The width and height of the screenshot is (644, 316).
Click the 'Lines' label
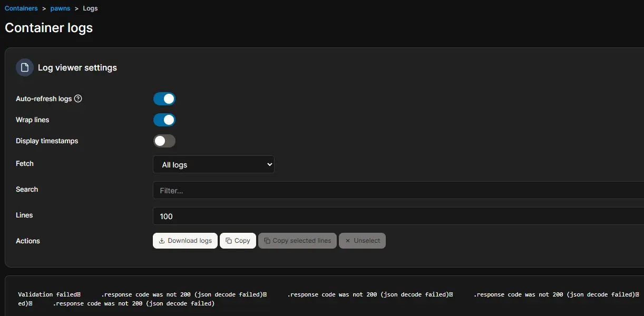pos(24,215)
